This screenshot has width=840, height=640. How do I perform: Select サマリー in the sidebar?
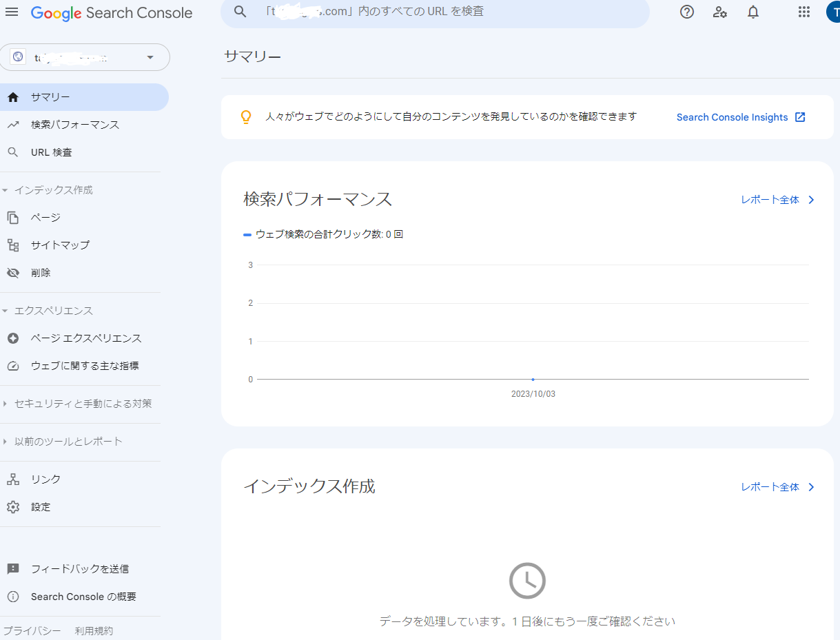pyautogui.click(x=84, y=97)
